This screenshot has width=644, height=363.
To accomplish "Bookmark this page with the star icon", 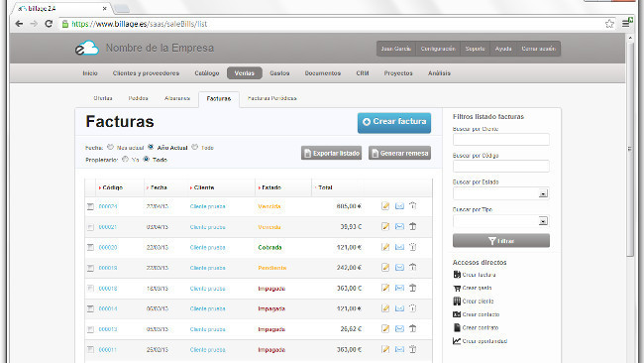I will pos(609,24).
